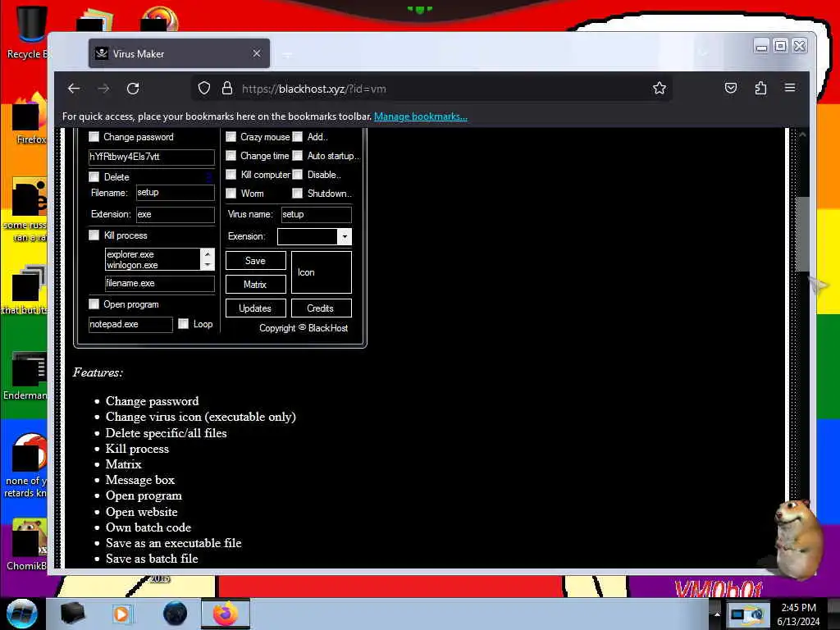Click the Virus name input field
Screen dimensions: 840x630
pos(317,214)
